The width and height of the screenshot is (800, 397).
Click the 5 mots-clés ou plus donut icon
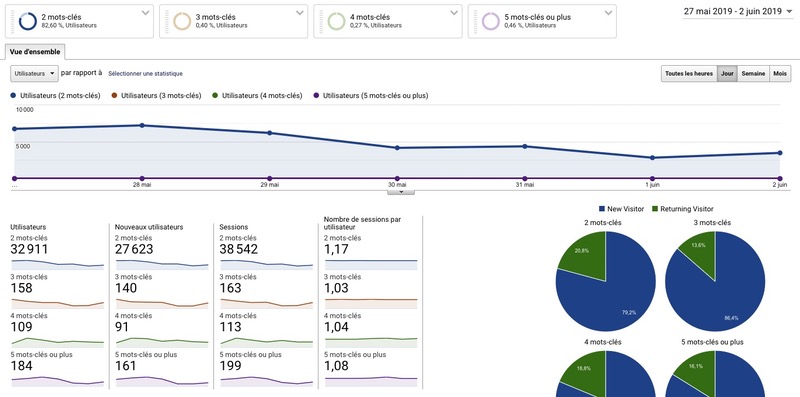click(x=491, y=21)
